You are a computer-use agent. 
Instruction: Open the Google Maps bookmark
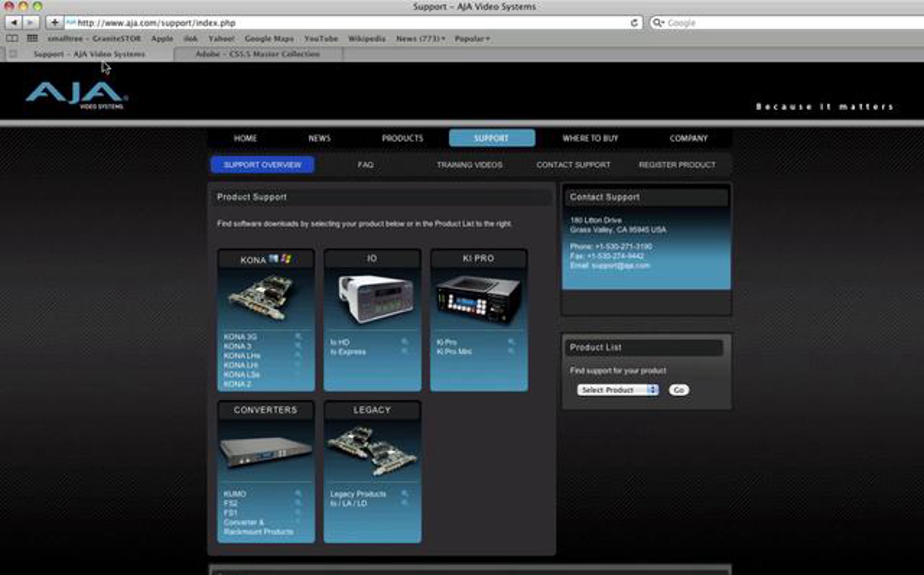(x=269, y=39)
